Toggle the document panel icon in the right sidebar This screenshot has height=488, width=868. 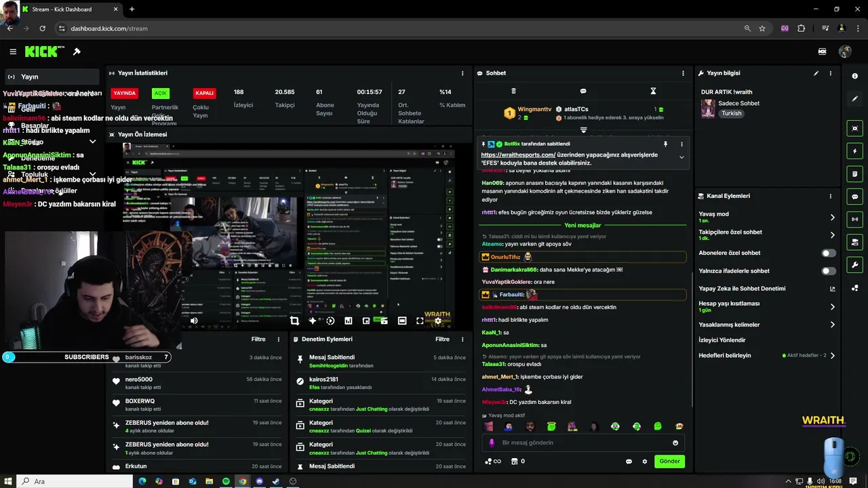click(854, 174)
